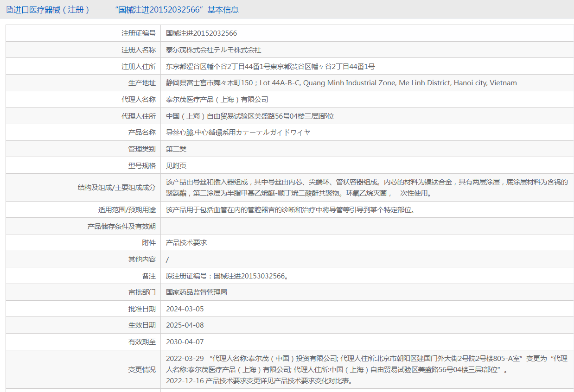This screenshot has height=392, width=574.
Task: Click the 见附页 value
Action: pos(176,165)
